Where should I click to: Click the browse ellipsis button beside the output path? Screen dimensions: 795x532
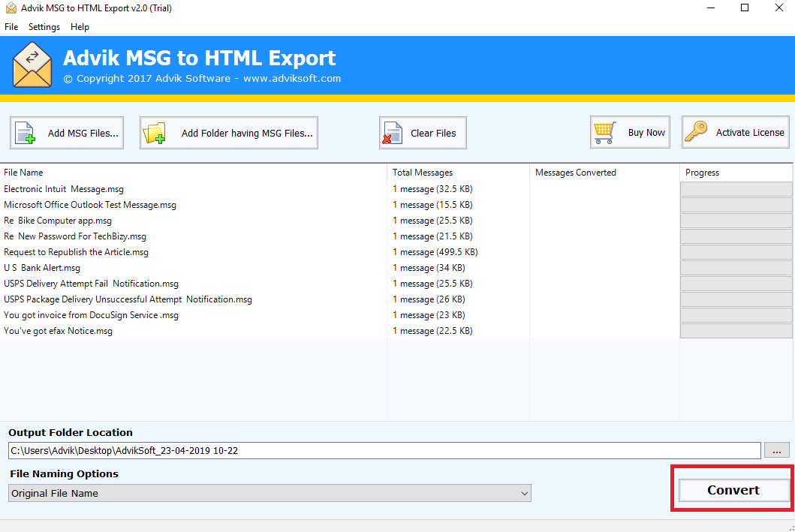point(776,450)
